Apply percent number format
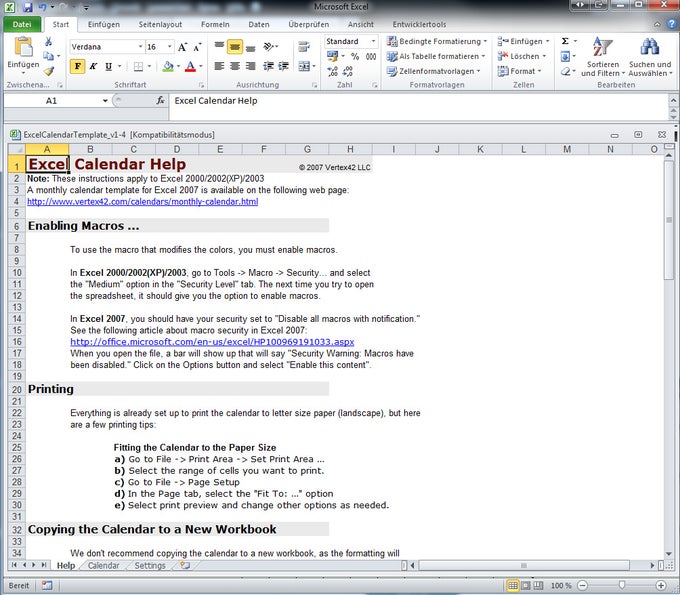This screenshot has height=595, width=680. [355, 56]
